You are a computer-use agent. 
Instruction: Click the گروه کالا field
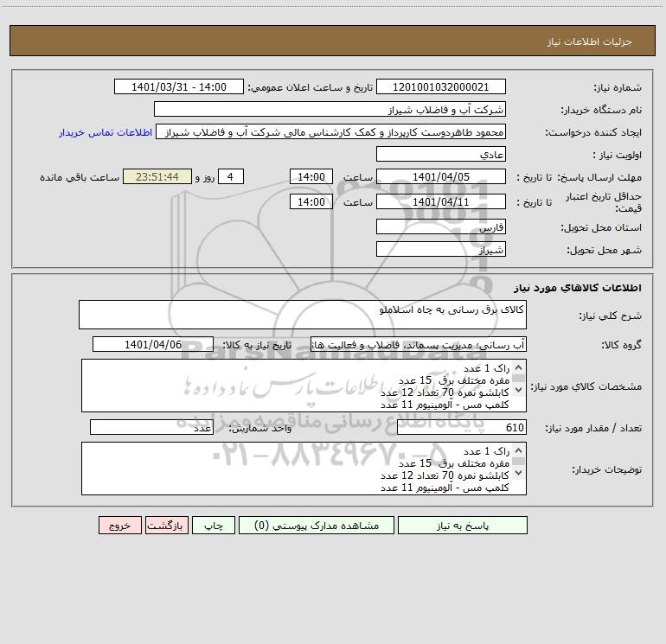[x=419, y=344]
